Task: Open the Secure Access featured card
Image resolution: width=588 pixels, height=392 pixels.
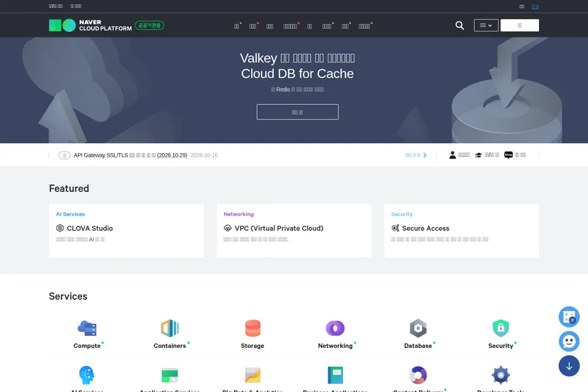Action: pos(462,231)
